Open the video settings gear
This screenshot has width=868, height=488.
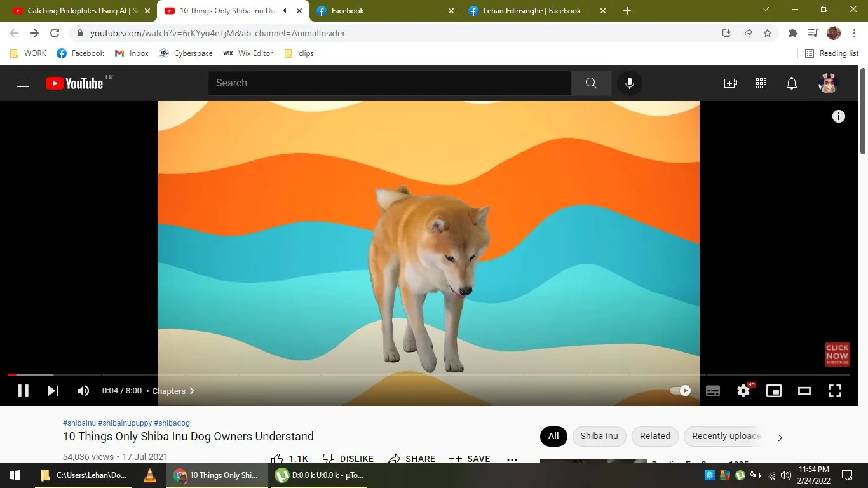(x=743, y=391)
